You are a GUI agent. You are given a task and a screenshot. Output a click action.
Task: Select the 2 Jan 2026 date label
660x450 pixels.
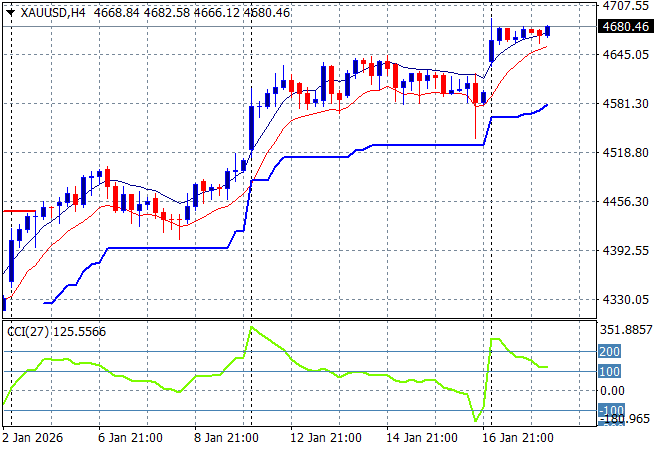point(31,438)
